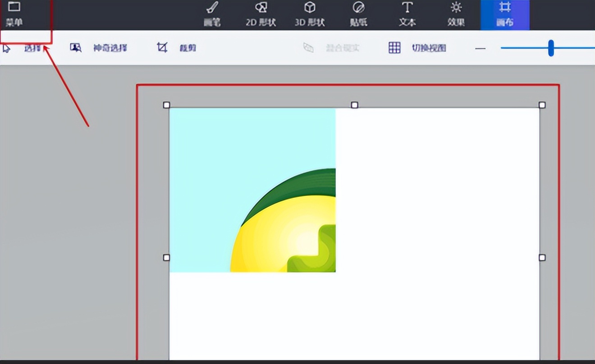Click the canvas left-middle resize handle

point(166,258)
